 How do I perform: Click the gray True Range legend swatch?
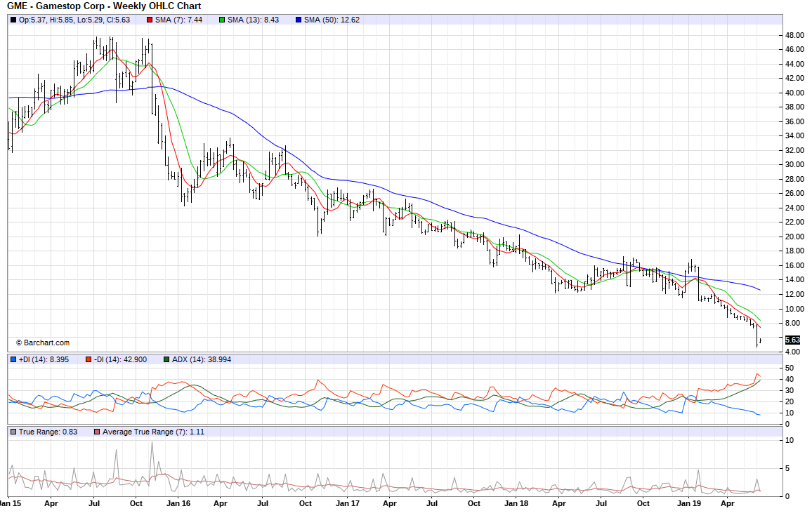[x=13, y=432]
